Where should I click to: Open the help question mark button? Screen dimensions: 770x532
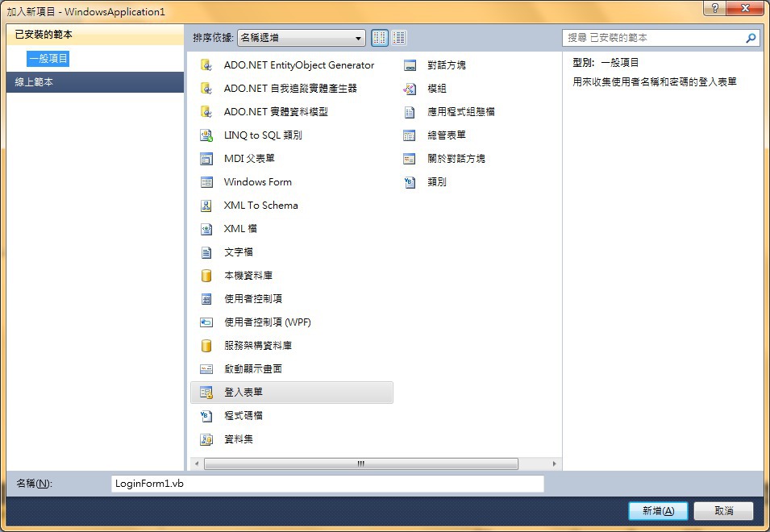tap(714, 7)
